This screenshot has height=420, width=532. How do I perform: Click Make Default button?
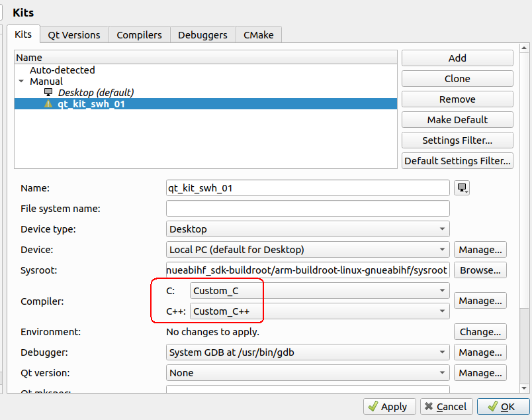(457, 120)
